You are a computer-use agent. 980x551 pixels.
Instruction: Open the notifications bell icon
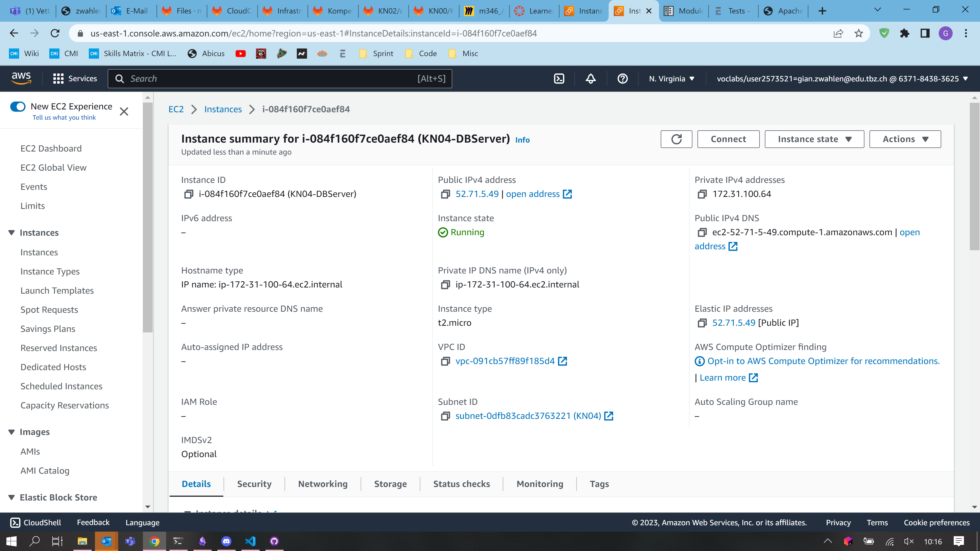pyautogui.click(x=591, y=79)
